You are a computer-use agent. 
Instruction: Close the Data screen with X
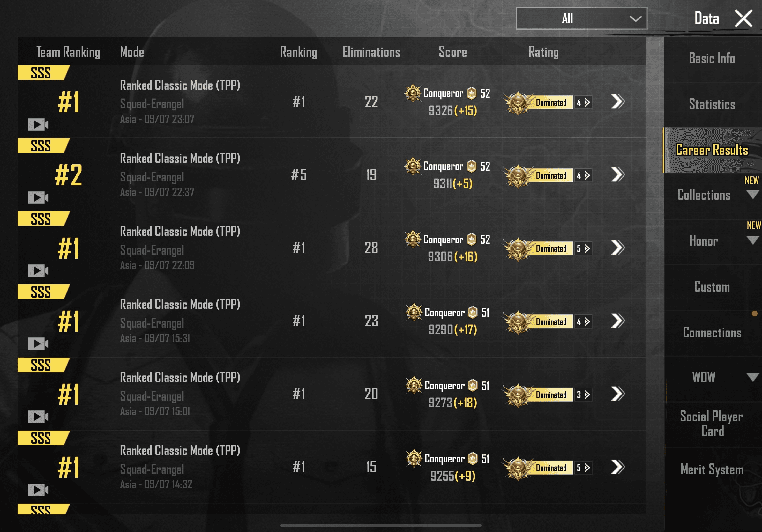coord(743,18)
